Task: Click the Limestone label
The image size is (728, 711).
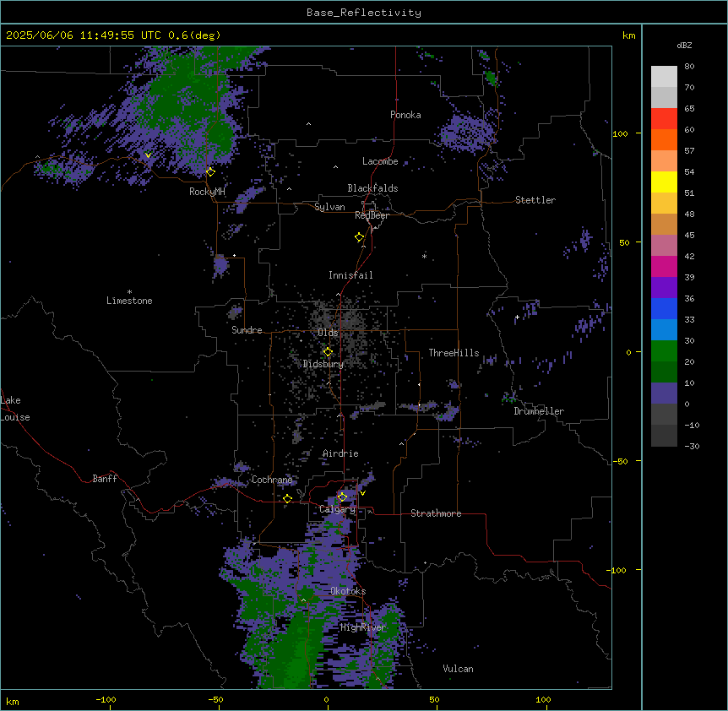Action: 129,301
